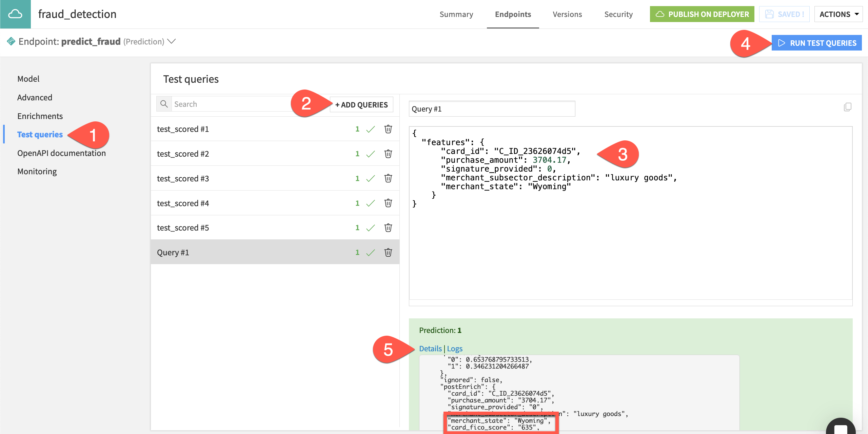This screenshot has height=434, width=868.
Task: Delete test_scored #3 query
Action: point(388,178)
